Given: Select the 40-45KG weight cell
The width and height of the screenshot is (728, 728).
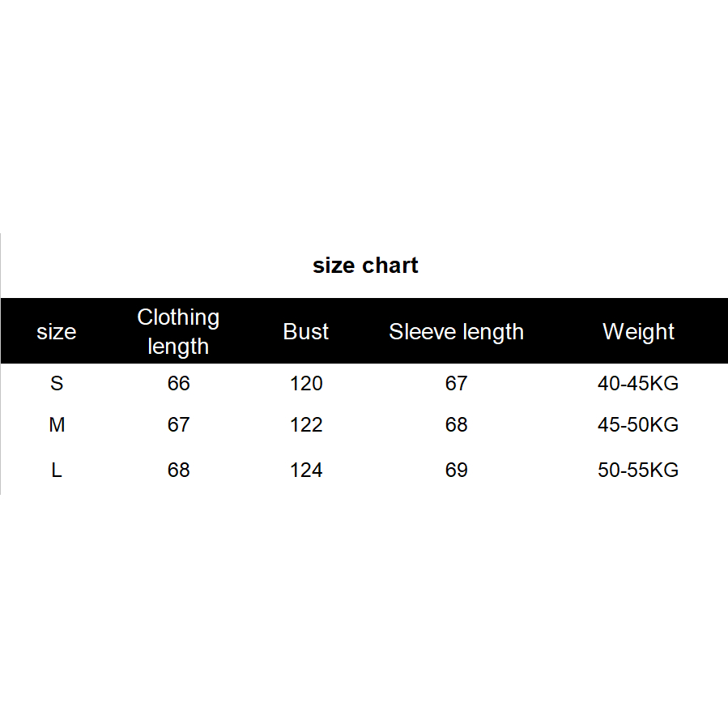Looking at the screenshot, I should point(638,384).
